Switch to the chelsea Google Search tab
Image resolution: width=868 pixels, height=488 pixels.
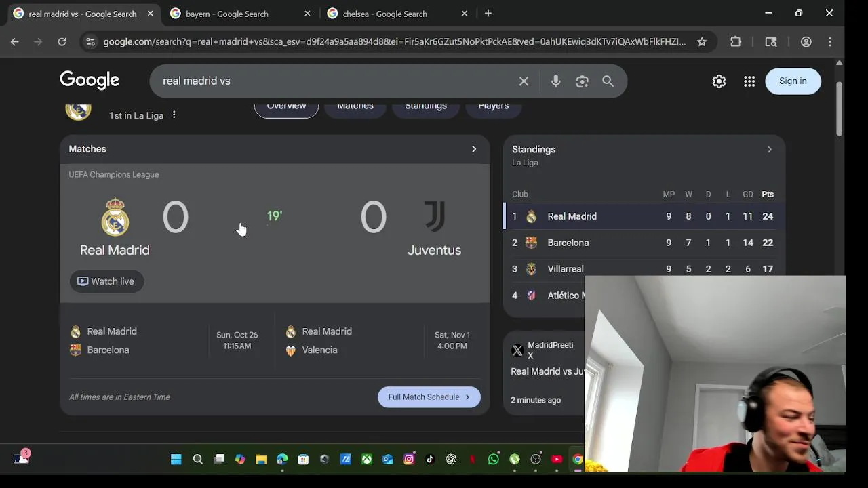(x=397, y=14)
